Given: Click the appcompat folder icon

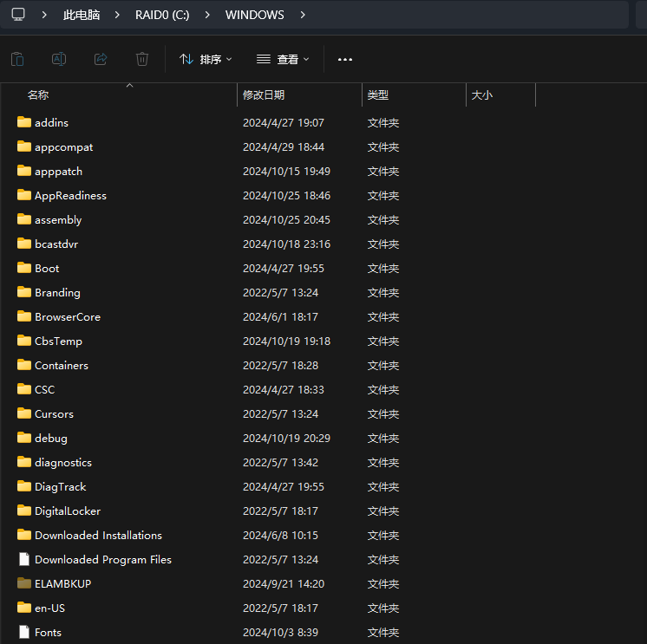Looking at the screenshot, I should 24,146.
